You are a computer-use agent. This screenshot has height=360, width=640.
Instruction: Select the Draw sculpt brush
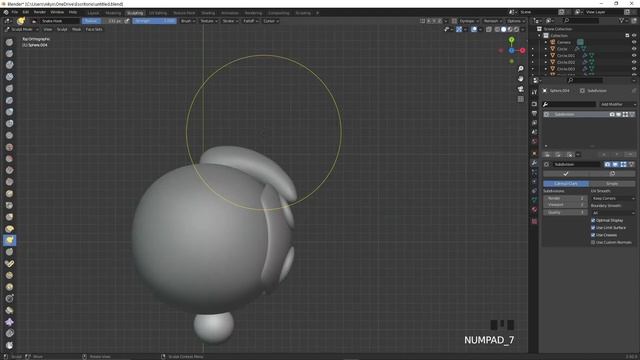pyautogui.click(x=9, y=42)
